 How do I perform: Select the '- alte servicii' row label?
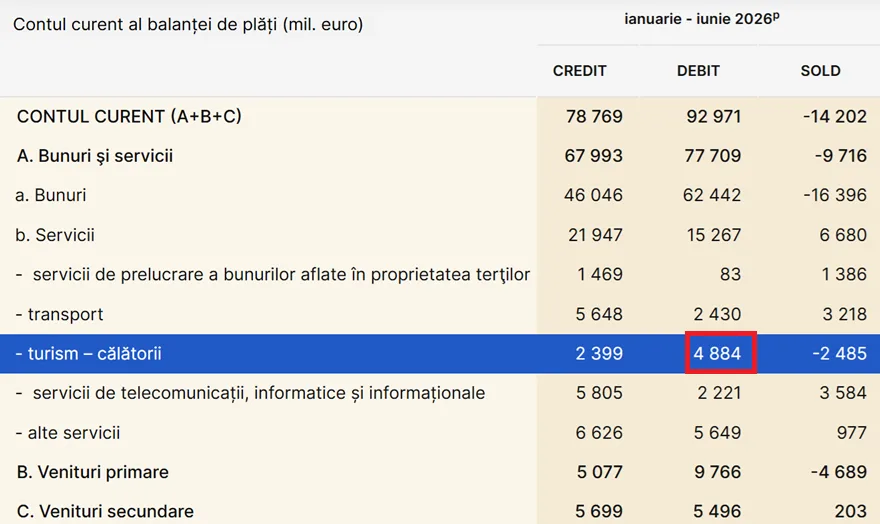point(68,433)
